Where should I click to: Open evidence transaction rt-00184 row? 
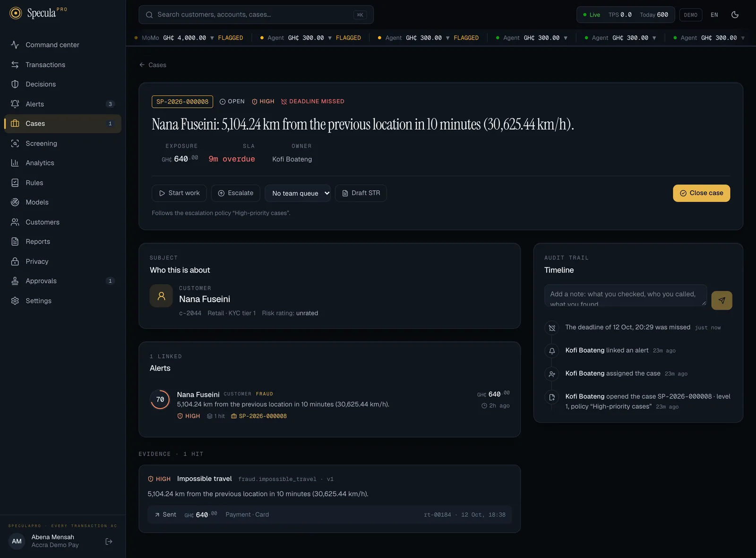pyautogui.click(x=329, y=515)
